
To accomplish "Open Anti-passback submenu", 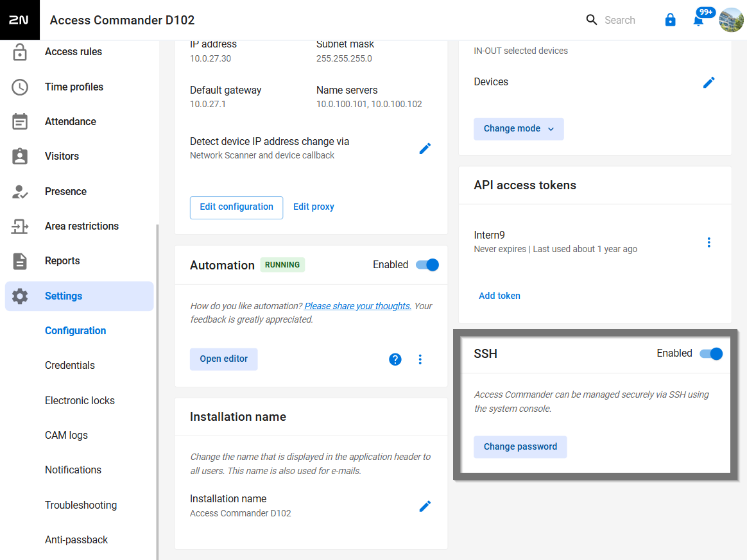I will (x=76, y=540).
